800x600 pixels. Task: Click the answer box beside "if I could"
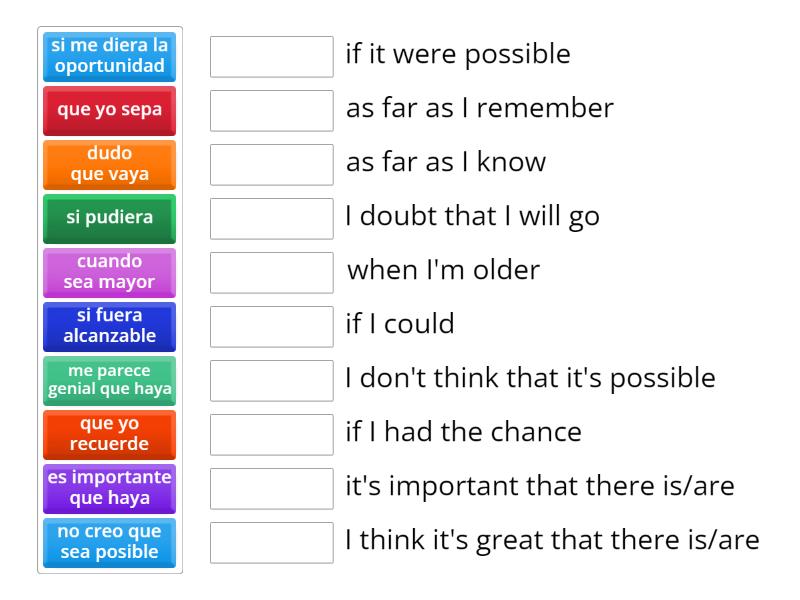pyautogui.click(x=271, y=326)
